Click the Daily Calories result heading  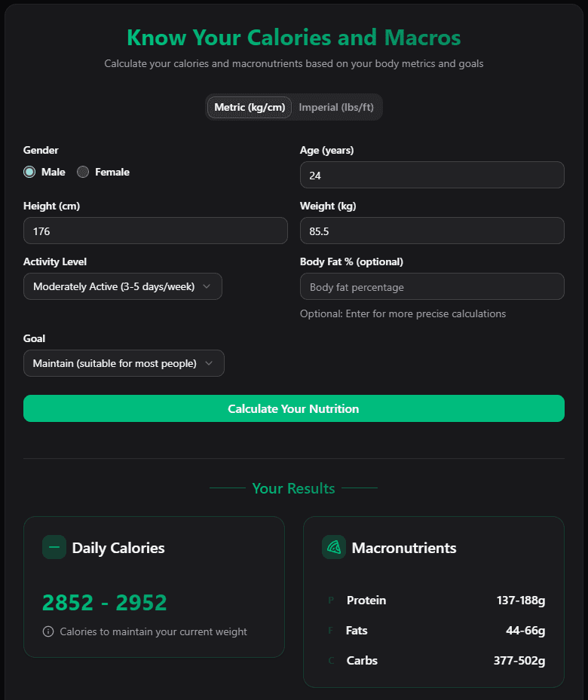click(x=121, y=547)
